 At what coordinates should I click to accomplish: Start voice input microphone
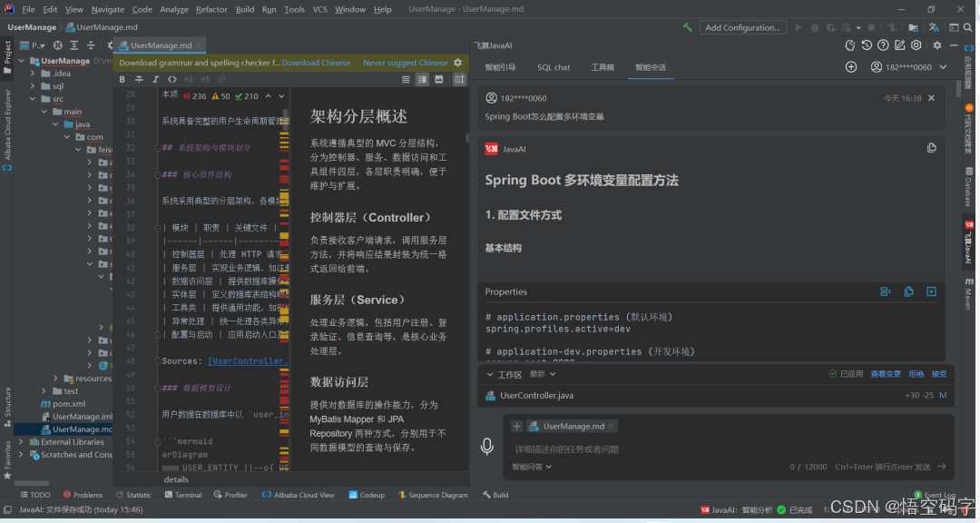[487, 446]
